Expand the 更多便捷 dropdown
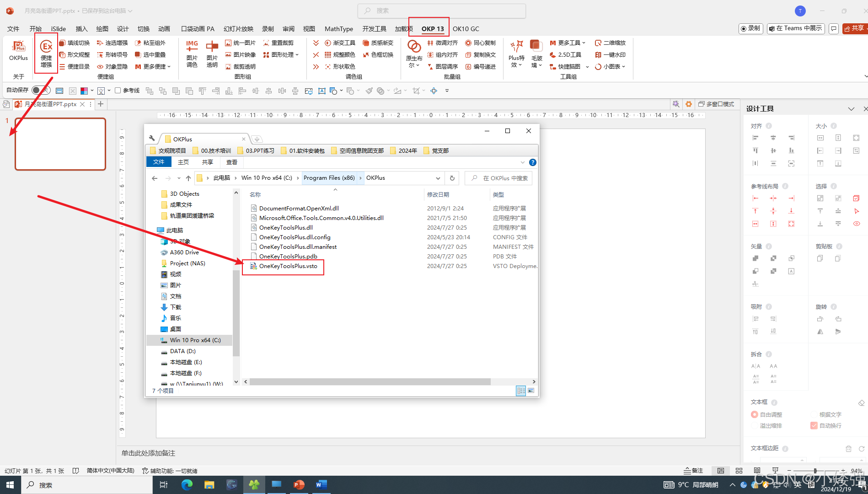868x494 pixels. point(153,67)
